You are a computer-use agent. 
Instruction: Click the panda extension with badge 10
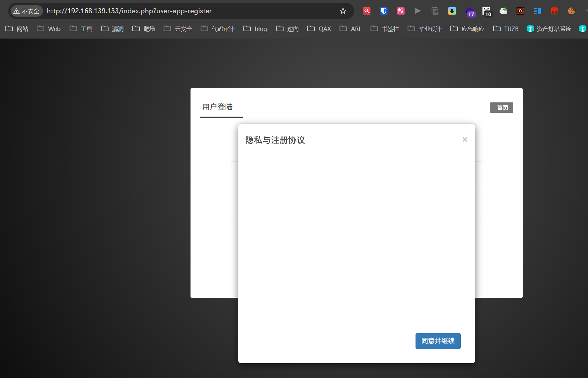[x=486, y=12]
